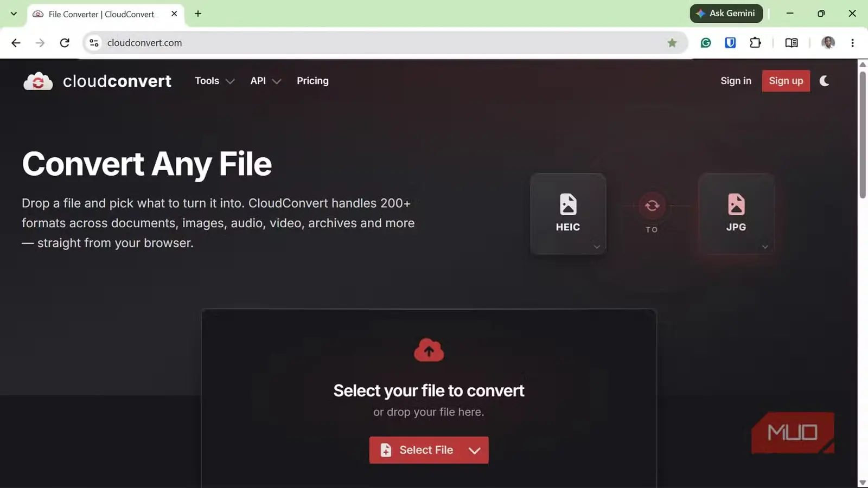Click the Ask Gemini button
The height and width of the screenshot is (488, 868).
point(726,14)
